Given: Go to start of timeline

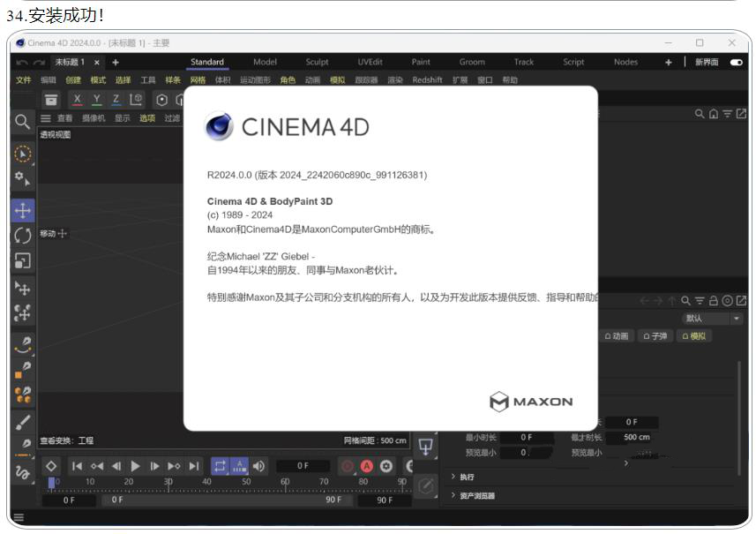Looking at the screenshot, I should (77, 466).
